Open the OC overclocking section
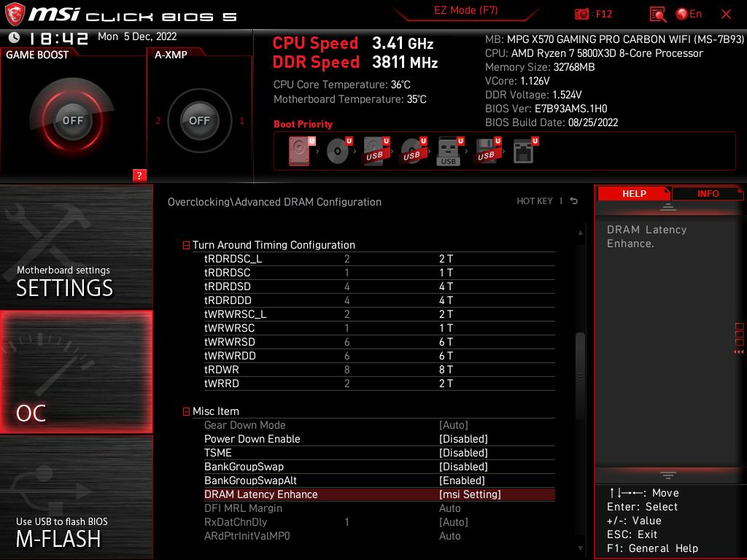Screen dimensions: 747x560 (76, 373)
